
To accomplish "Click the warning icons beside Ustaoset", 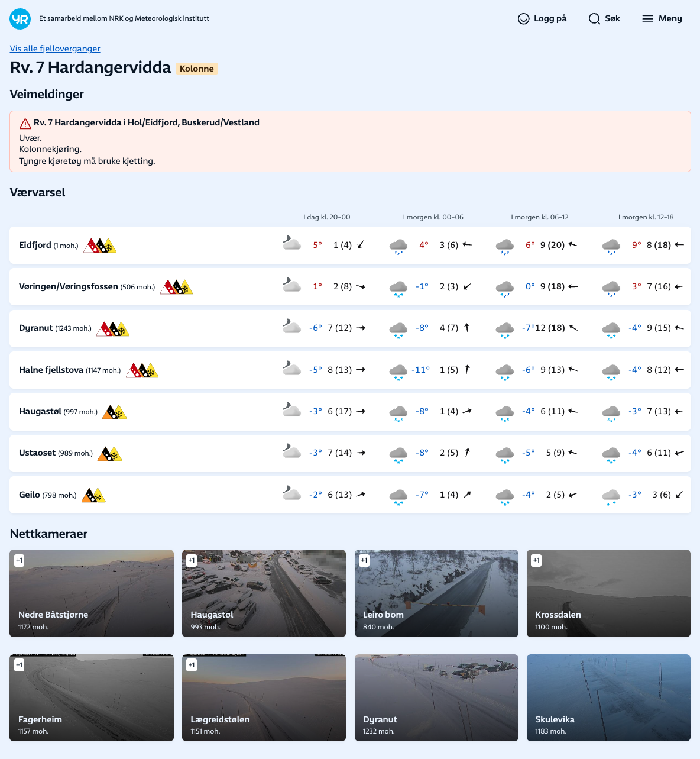I will [x=110, y=454].
